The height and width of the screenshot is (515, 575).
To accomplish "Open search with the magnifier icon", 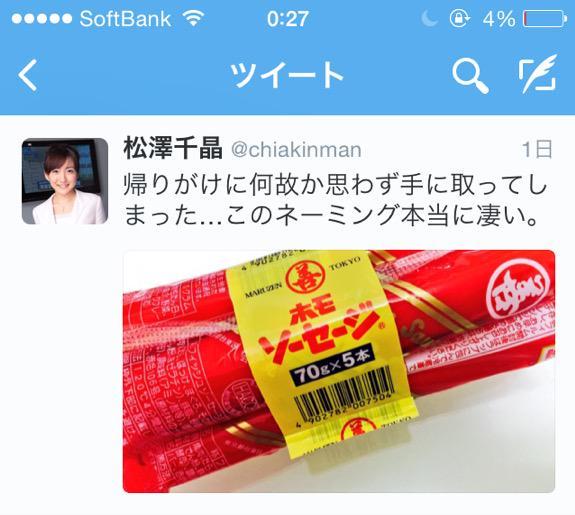I will (x=470, y=76).
